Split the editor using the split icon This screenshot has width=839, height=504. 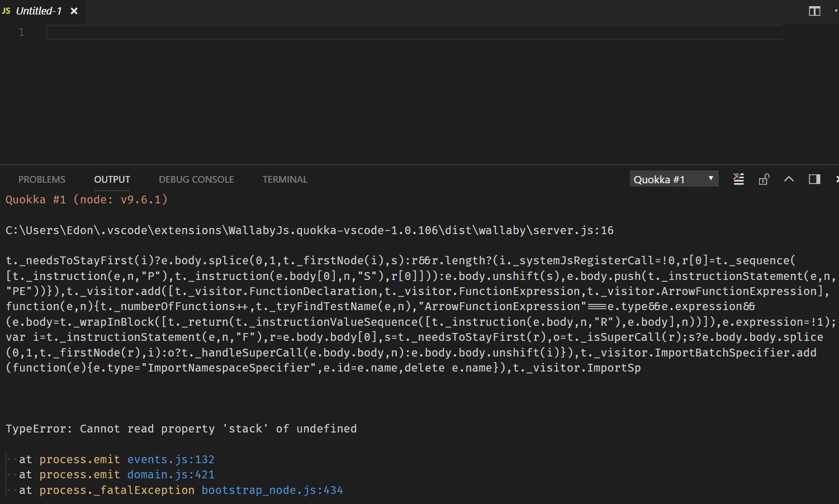tap(814, 11)
